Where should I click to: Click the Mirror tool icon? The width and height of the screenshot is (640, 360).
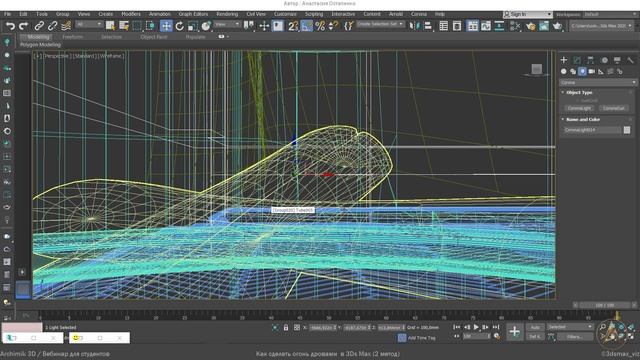(x=415, y=26)
